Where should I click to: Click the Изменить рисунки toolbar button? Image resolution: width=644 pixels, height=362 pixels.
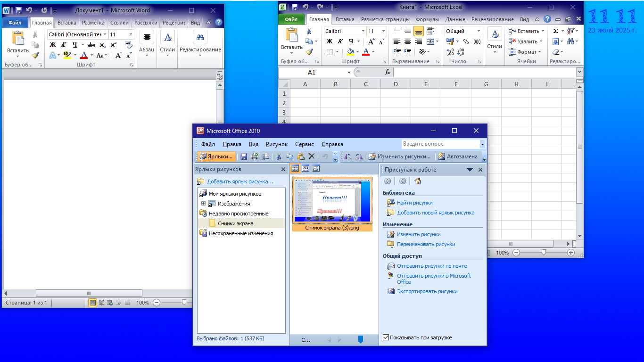(x=400, y=156)
